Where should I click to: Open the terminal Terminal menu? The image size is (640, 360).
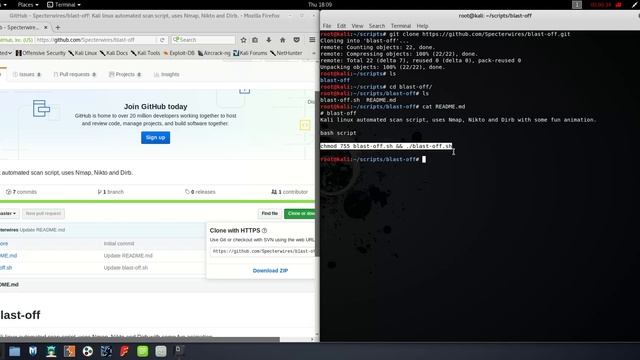[x=401, y=26]
